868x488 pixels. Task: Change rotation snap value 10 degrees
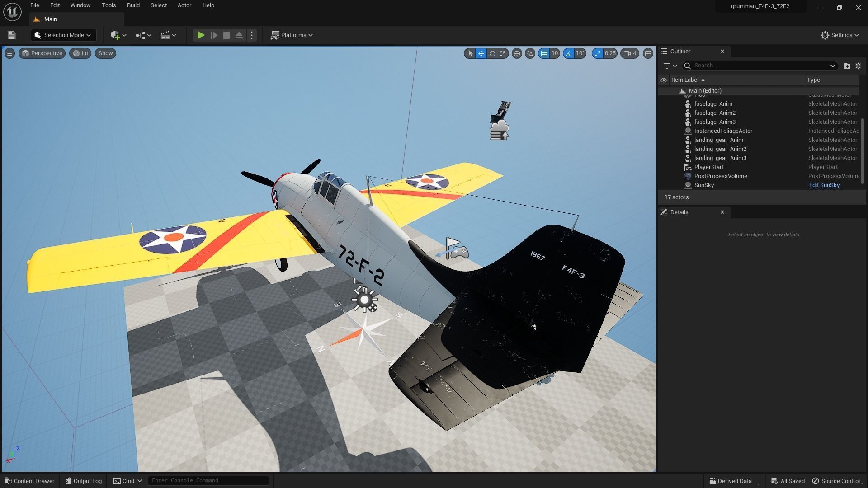point(580,53)
